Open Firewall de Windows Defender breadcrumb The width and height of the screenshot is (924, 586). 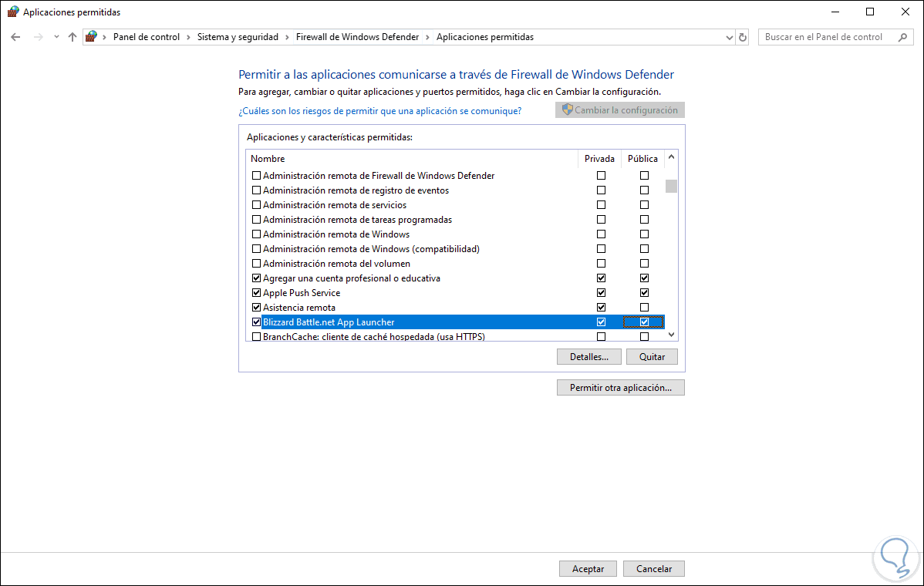(357, 36)
